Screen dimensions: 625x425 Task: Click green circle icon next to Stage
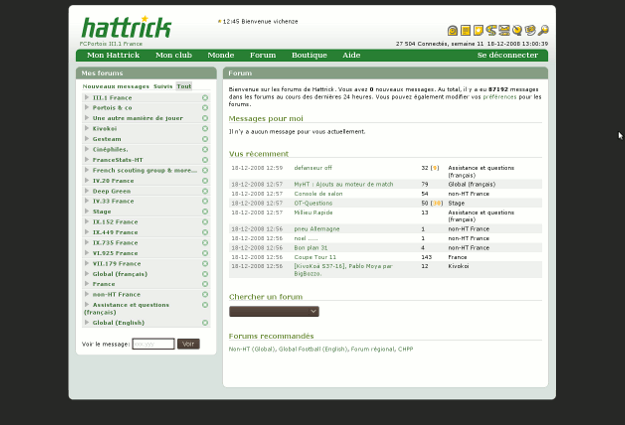coord(205,212)
